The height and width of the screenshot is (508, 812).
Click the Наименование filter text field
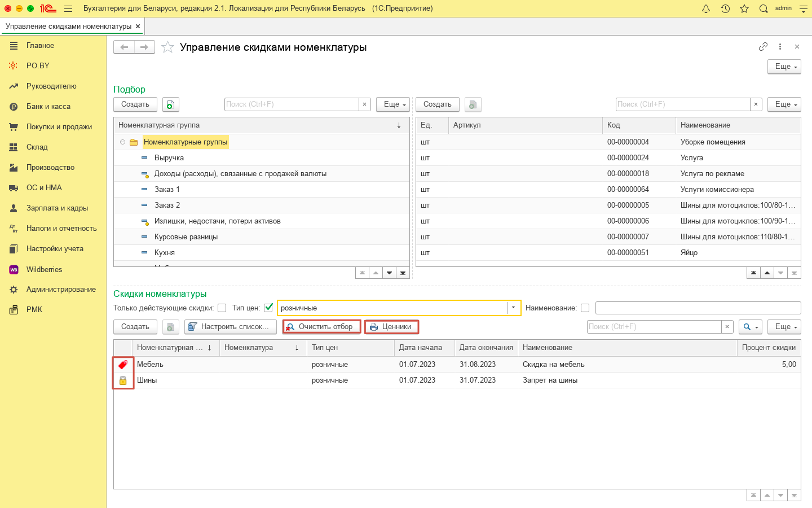click(698, 308)
